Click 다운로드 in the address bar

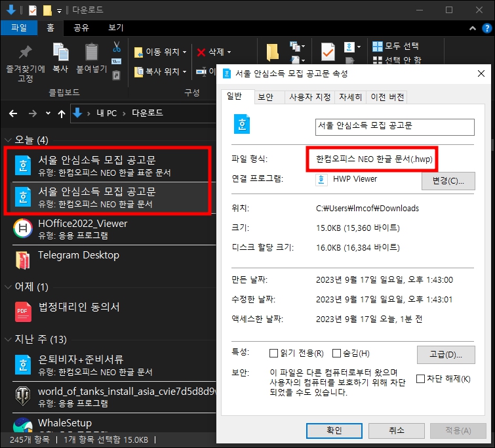147,113
